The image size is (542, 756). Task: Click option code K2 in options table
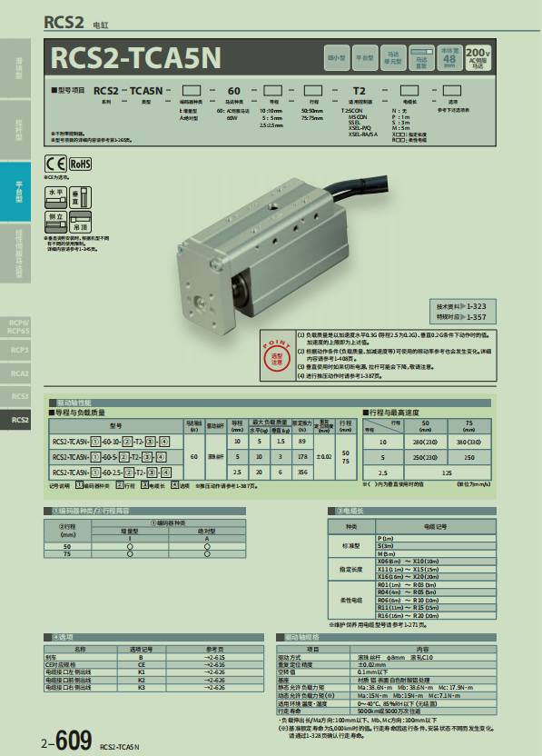142,680
